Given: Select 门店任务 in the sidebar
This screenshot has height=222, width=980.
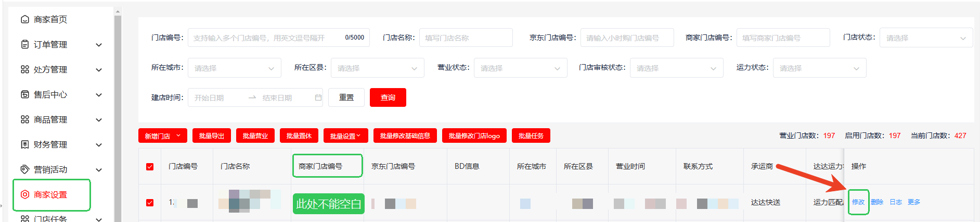Looking at the screenshot, I should click(x=50, y=218).
